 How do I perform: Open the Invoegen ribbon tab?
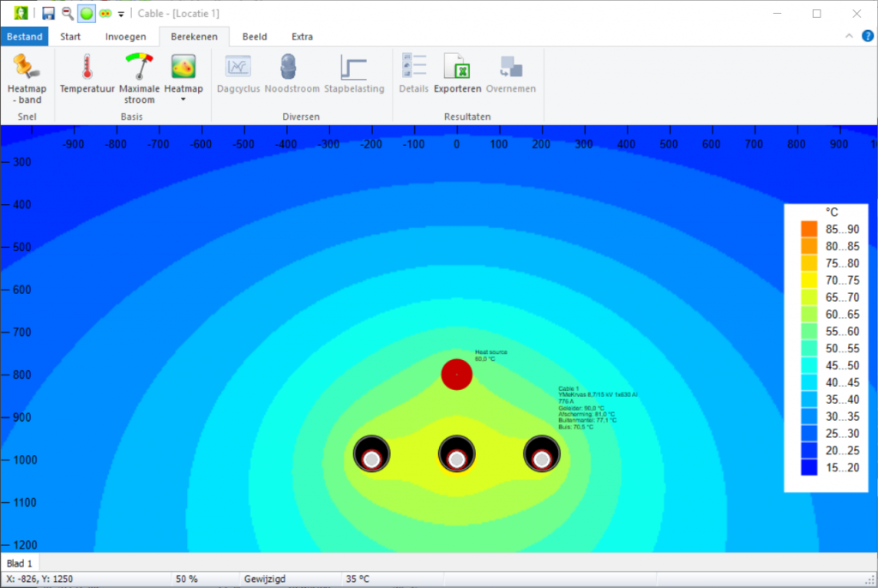[x=125, y=37]
